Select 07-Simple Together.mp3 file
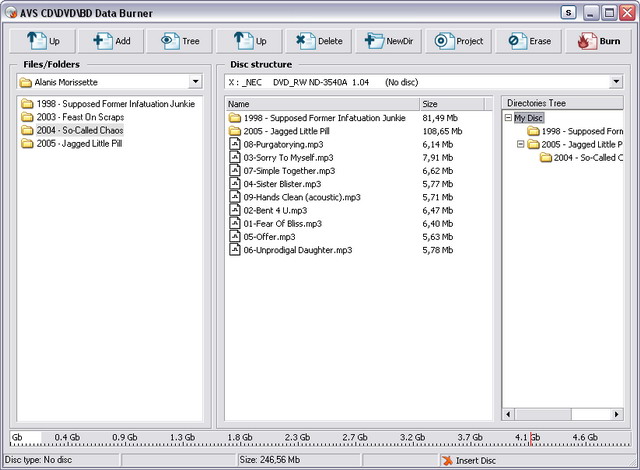The width and height of the screenshot is (640, 470). 282,171
